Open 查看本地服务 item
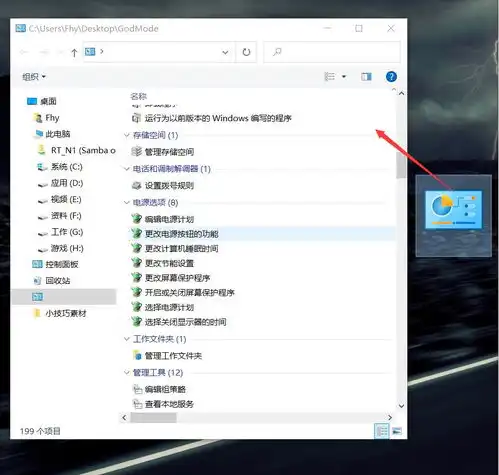The image size is (499, 475). pos(163,404)
